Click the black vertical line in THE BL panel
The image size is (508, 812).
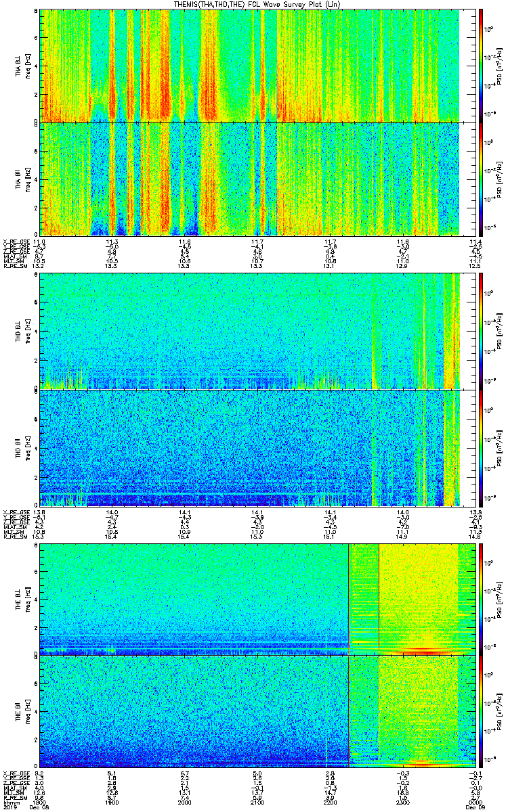379,598
